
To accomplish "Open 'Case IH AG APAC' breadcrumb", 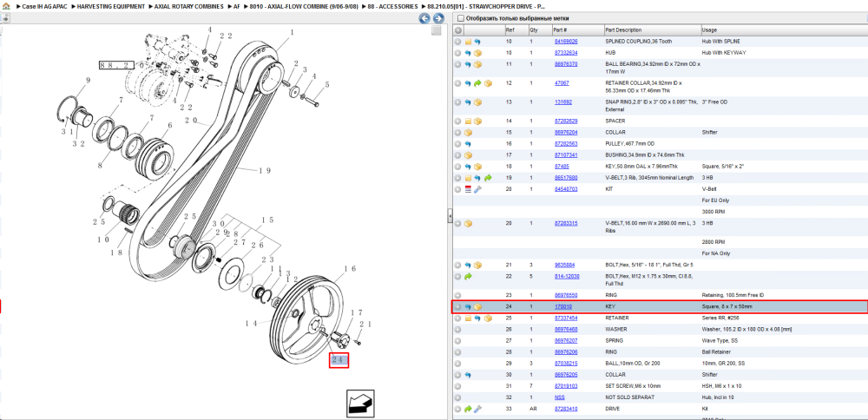I will (x=43, y=6).
